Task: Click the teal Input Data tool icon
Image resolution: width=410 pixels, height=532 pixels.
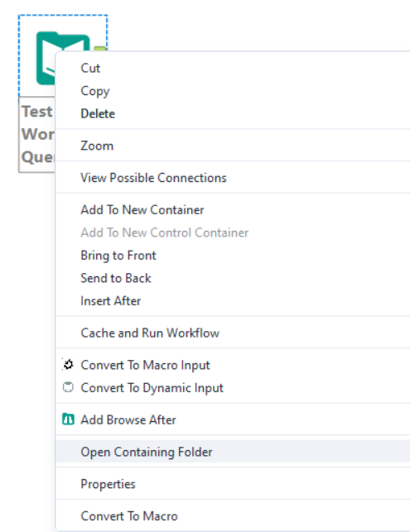Action: [x=46, y=59]
